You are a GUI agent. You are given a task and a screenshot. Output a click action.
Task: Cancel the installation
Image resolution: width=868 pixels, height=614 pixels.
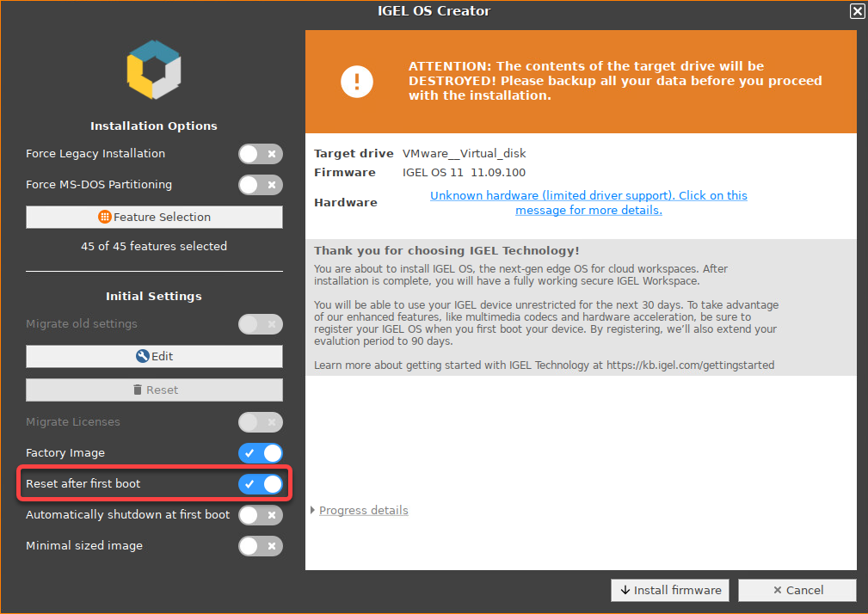[x=797, y=590]
